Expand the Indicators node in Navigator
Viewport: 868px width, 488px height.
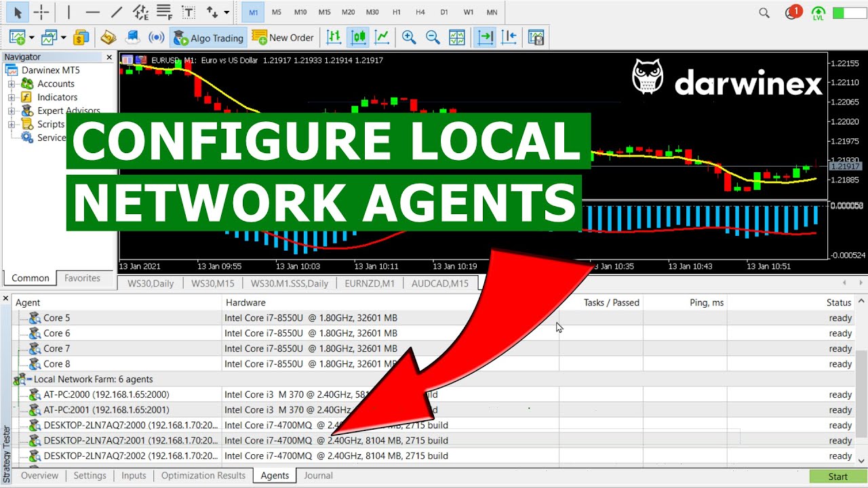12,98
